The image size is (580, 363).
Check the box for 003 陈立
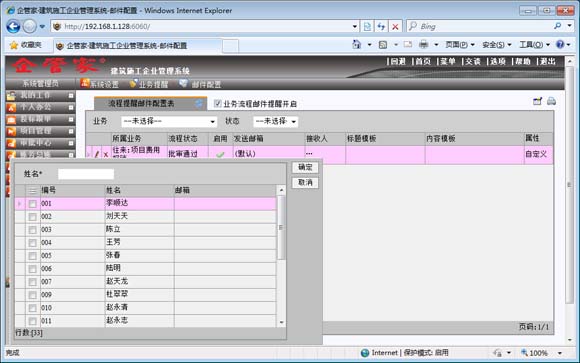(x=33, y=230)
